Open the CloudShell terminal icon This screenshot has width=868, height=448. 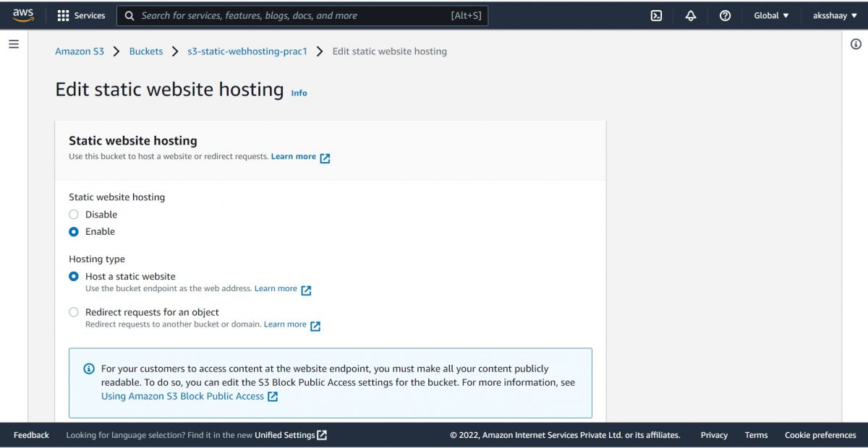coord(655,14)
